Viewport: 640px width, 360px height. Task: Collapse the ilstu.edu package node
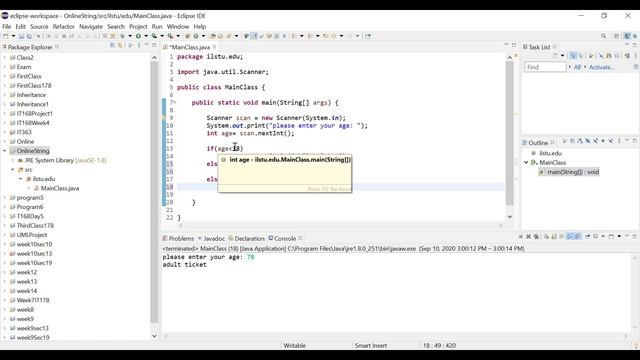tap(20, 179)
